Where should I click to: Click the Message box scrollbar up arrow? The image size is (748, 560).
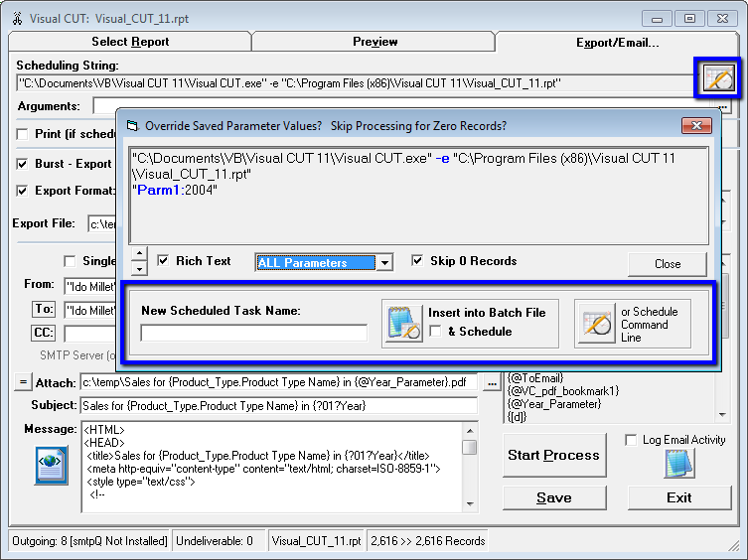point(470,430)
